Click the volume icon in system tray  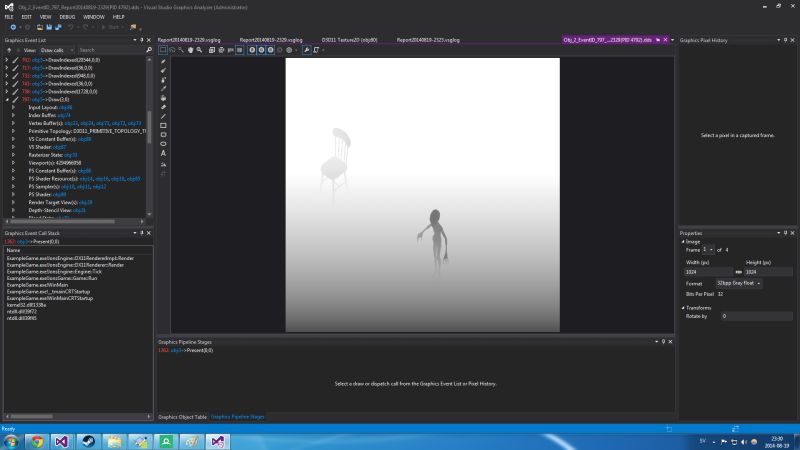point(744,442)
